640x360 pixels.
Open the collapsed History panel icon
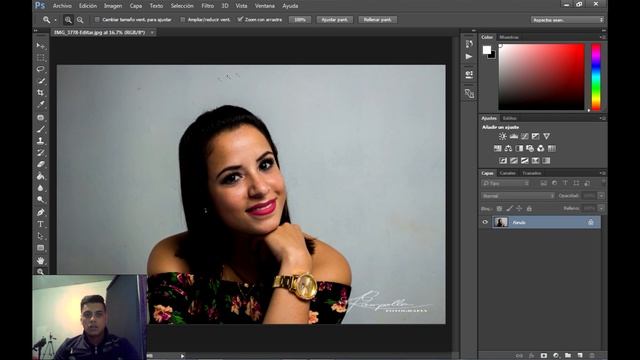click(x=469, y=44)
